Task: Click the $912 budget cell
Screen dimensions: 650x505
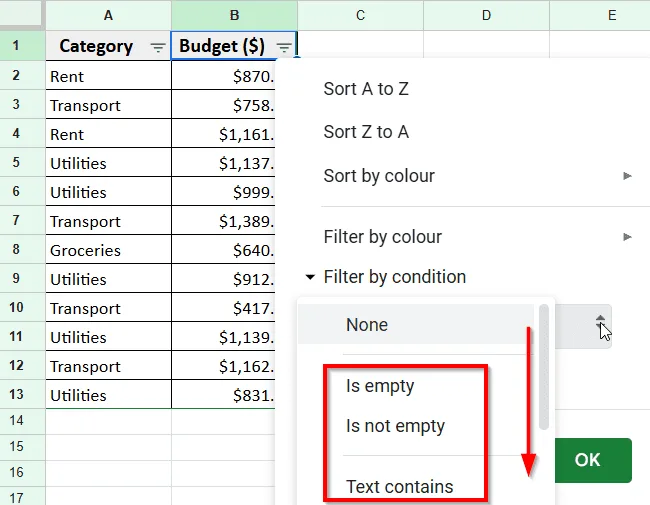Action: click(x=223, y=279)
